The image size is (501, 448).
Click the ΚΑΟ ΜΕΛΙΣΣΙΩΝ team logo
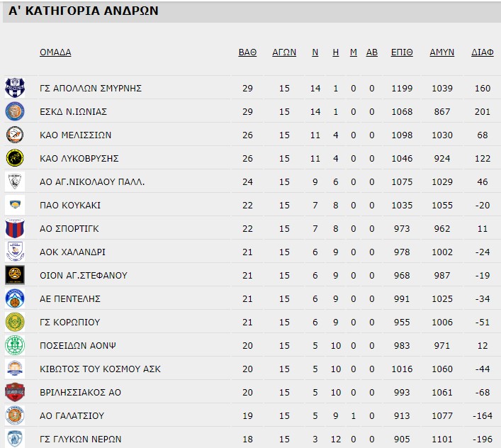click(15, 135)
